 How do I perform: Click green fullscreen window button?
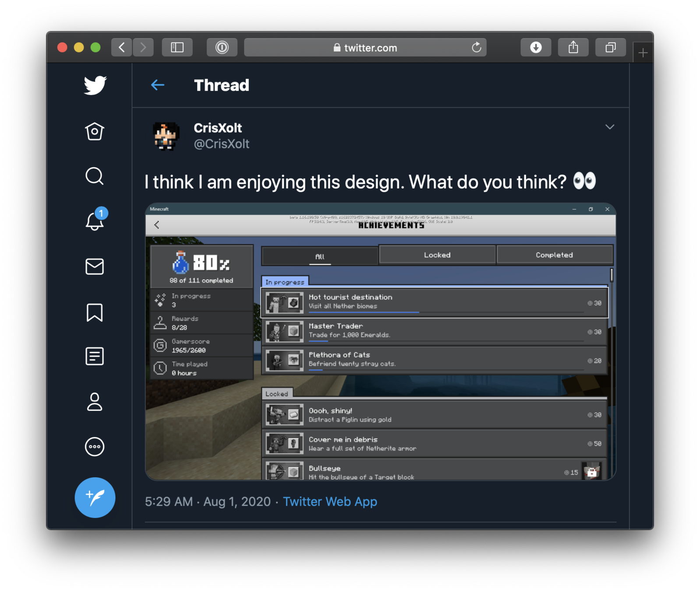[x=95, y=47]
